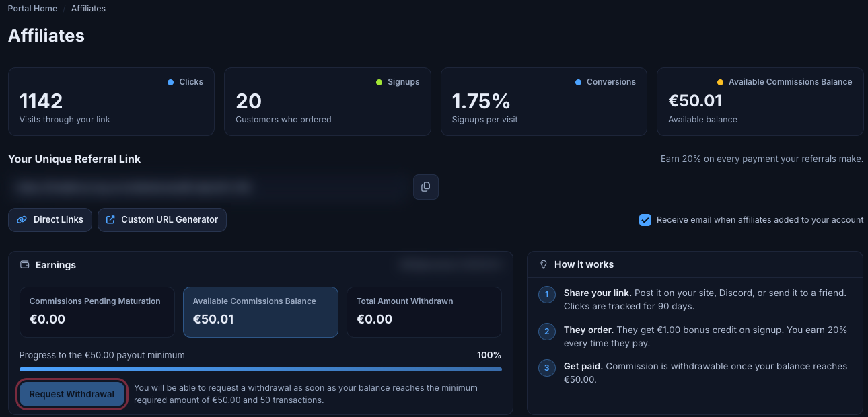Click the yellow dot beside Available Commissions Balance
The image size is (868, 417).
pyautogui.click(x=721, y=82)
